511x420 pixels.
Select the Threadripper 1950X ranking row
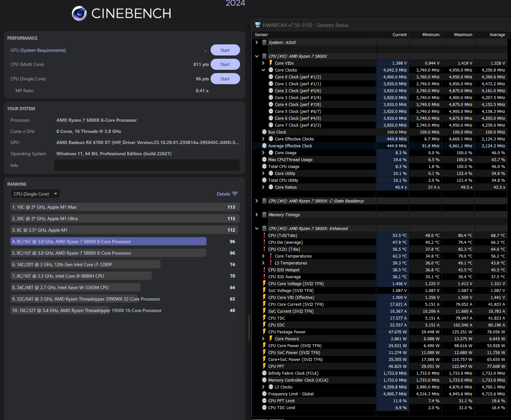point(125,310)
